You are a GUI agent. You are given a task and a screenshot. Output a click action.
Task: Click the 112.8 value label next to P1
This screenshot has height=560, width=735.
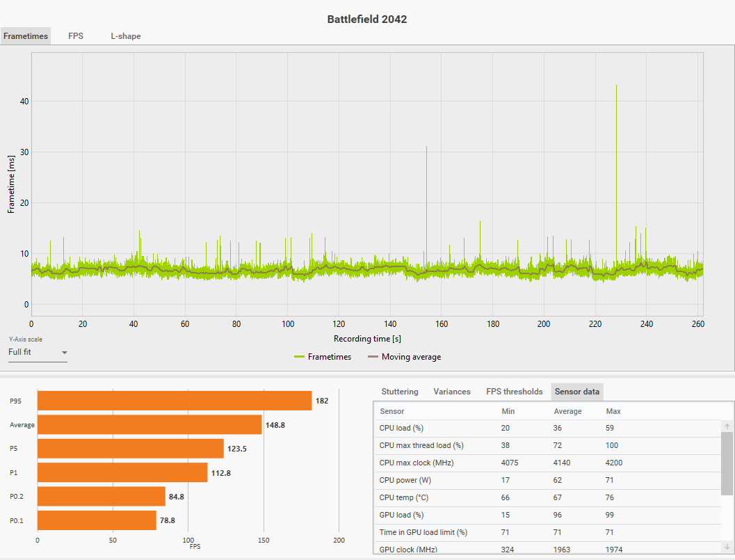click(x=221, y=473)
